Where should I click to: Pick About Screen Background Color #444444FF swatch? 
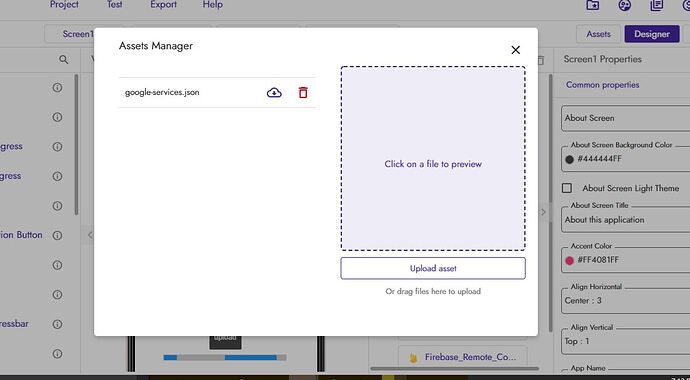click(569, 160)
